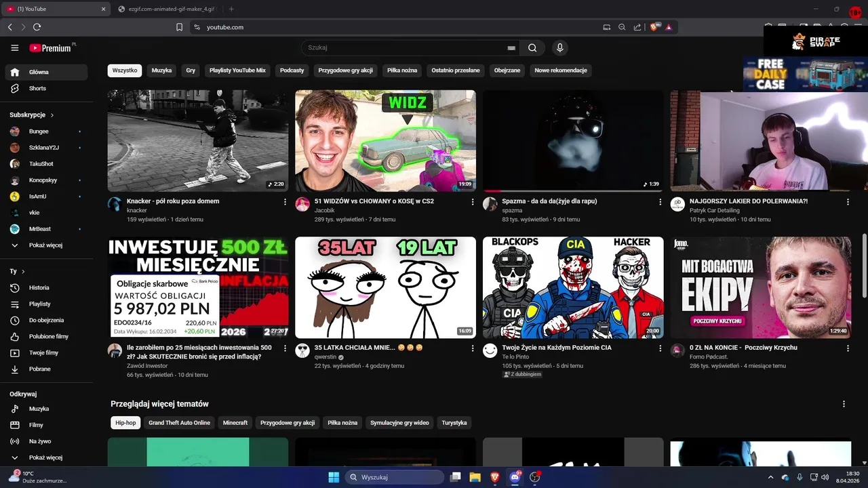Open the Bungee subscription

(46, 131)
